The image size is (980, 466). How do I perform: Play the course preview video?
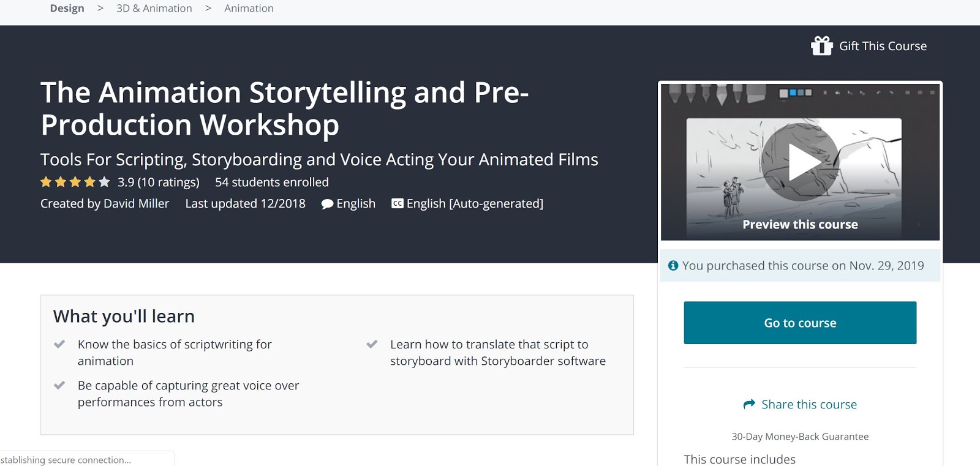(x=800, y=162)
